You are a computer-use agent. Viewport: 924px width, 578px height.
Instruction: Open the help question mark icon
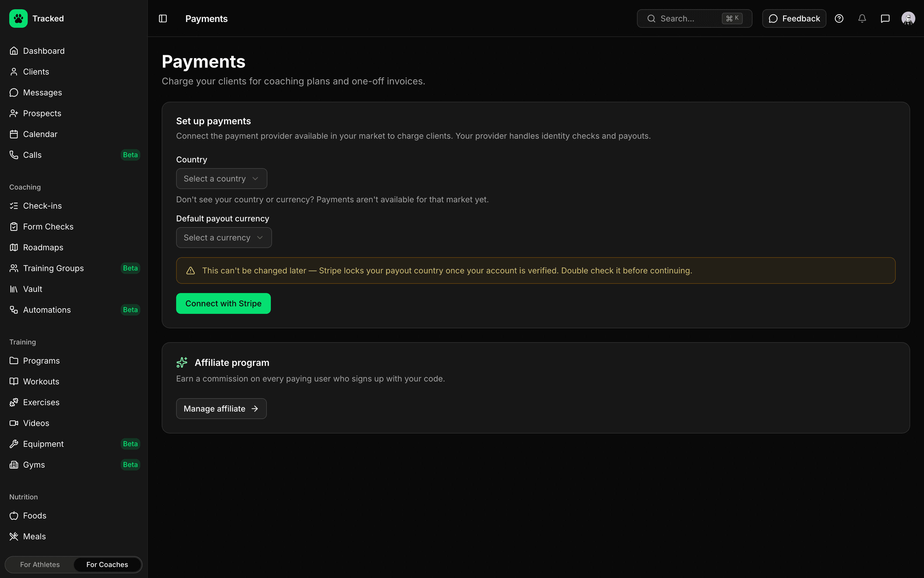pos(839,18)
